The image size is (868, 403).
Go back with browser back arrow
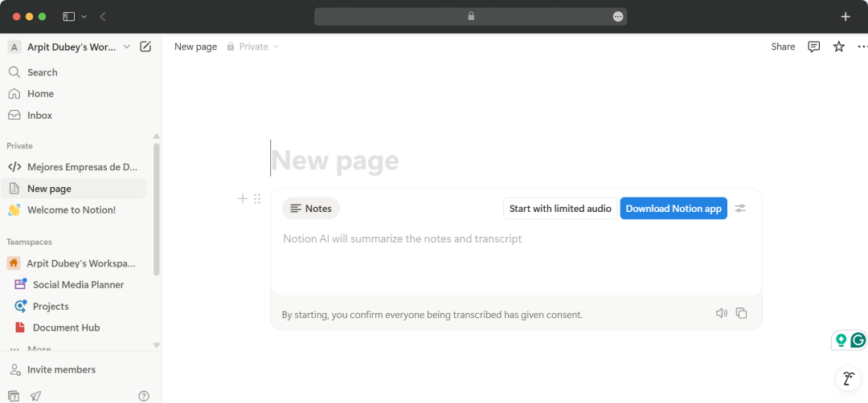click(103, 17)
